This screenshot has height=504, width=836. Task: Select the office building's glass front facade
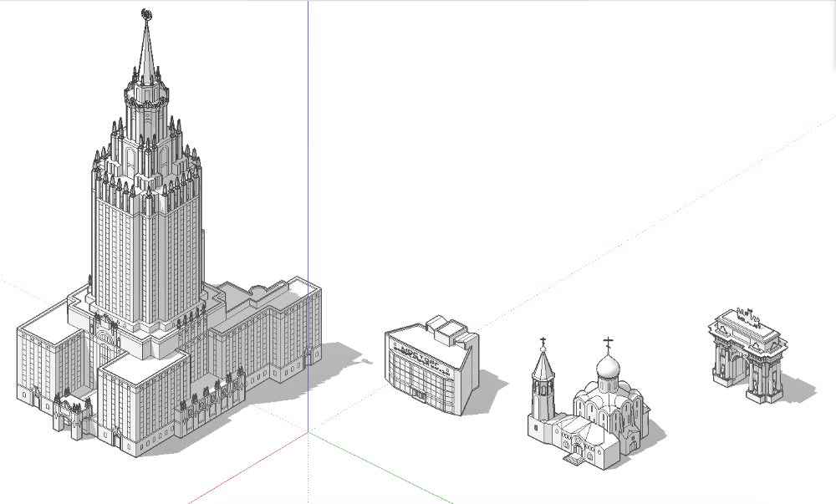(x=422, y=372)
